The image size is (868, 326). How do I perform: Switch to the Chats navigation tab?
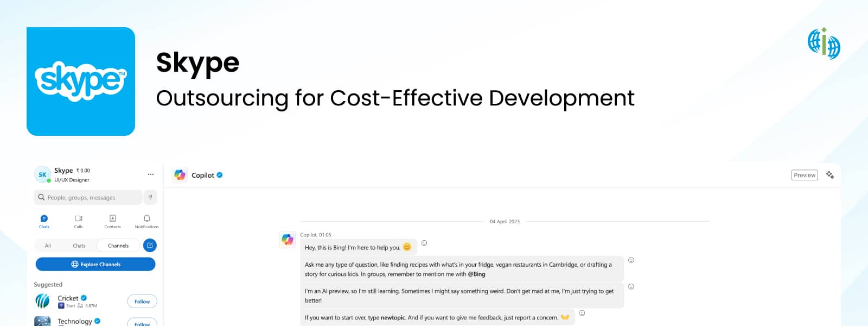click(x=44, y=221)
